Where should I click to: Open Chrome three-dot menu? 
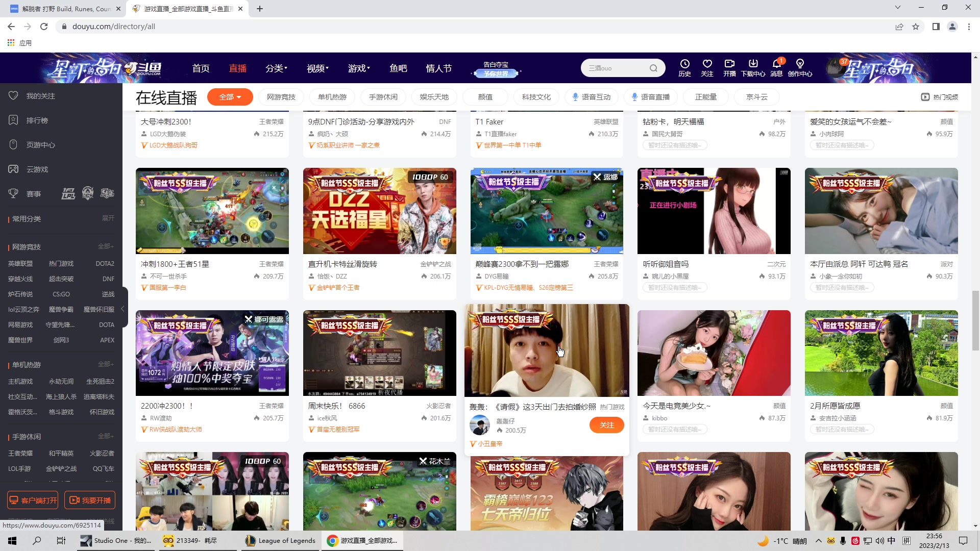969,27
